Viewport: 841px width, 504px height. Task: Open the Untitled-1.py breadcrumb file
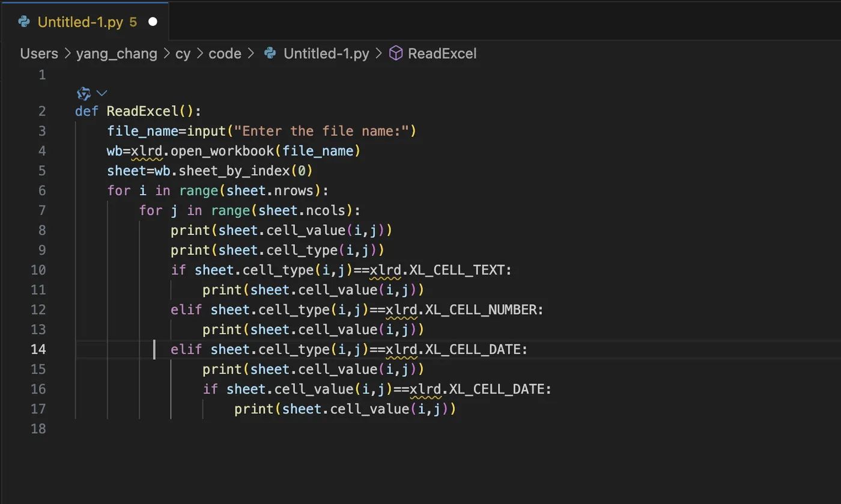tap(326, 53)
